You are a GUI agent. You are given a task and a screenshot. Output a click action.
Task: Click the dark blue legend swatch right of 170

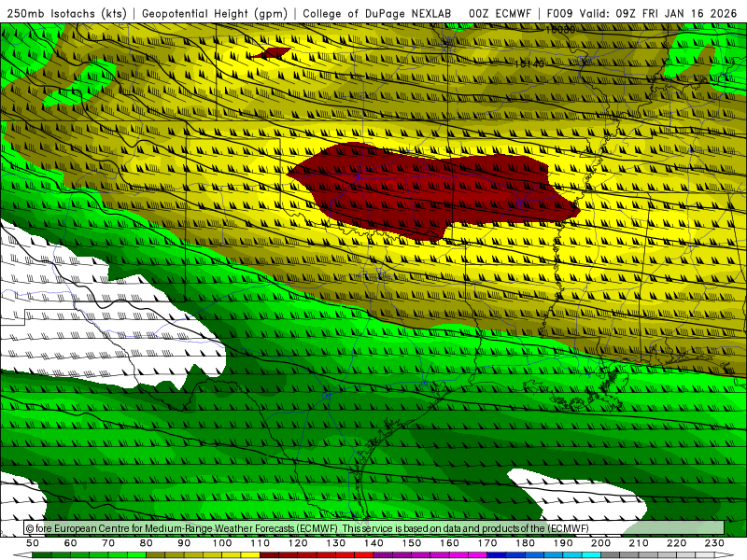497,555
